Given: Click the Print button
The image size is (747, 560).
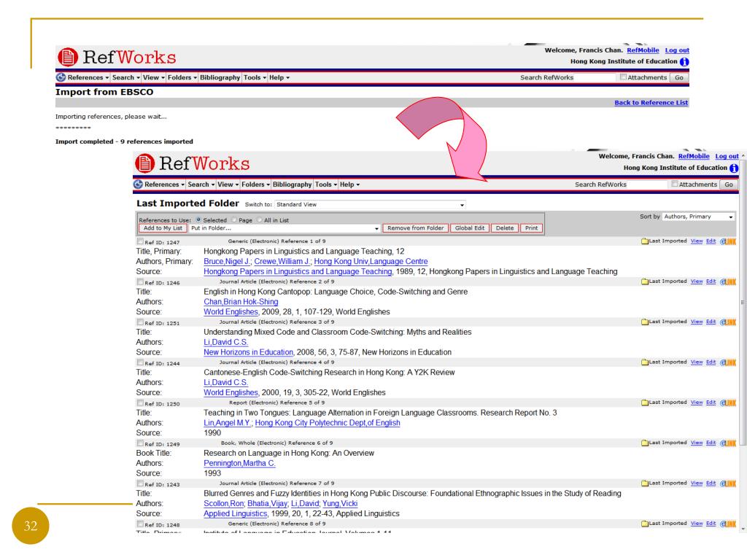Looking at the screenshot, I should [x=532, y=228].
